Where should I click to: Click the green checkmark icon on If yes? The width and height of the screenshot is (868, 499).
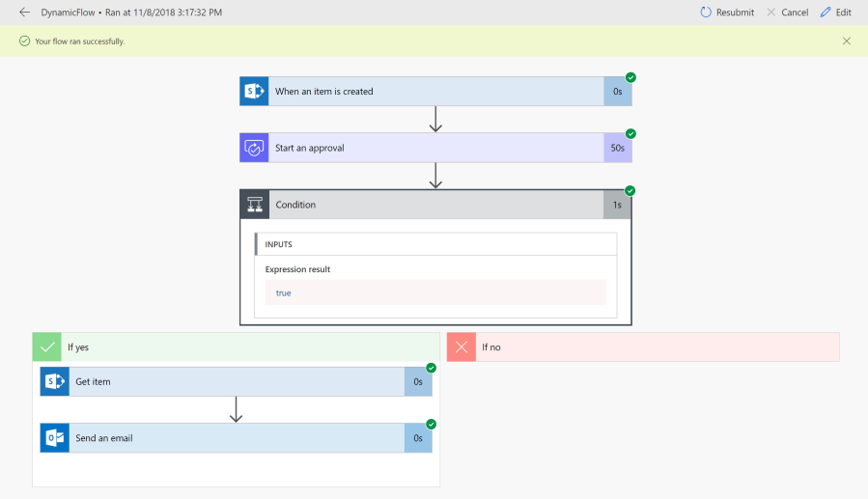coord(46,347)
